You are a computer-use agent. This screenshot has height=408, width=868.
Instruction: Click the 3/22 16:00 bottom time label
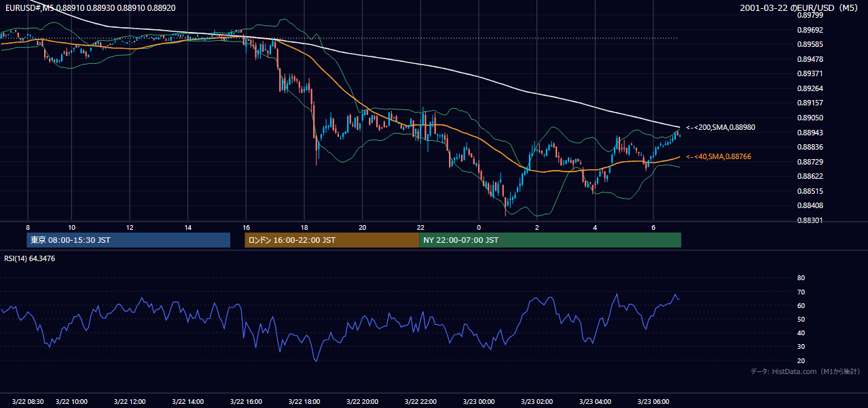click(246, 401)
